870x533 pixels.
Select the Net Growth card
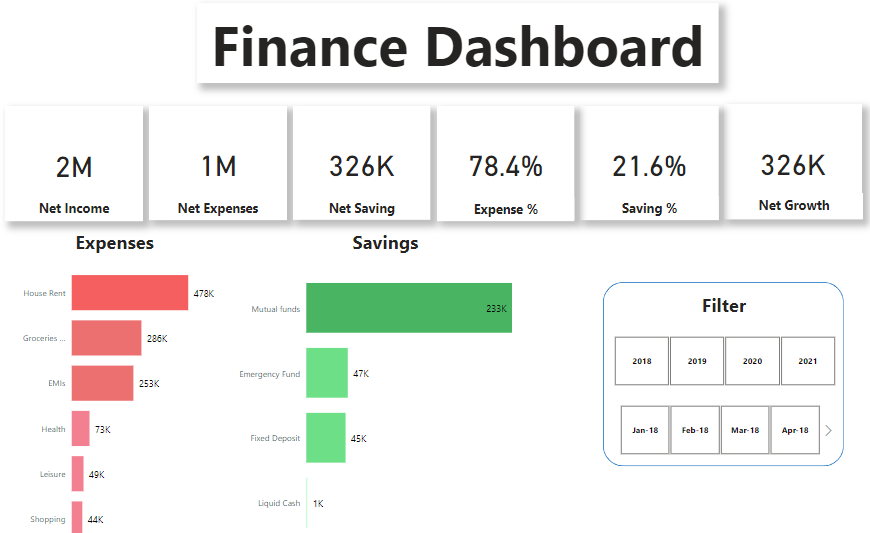coord(794,163)
